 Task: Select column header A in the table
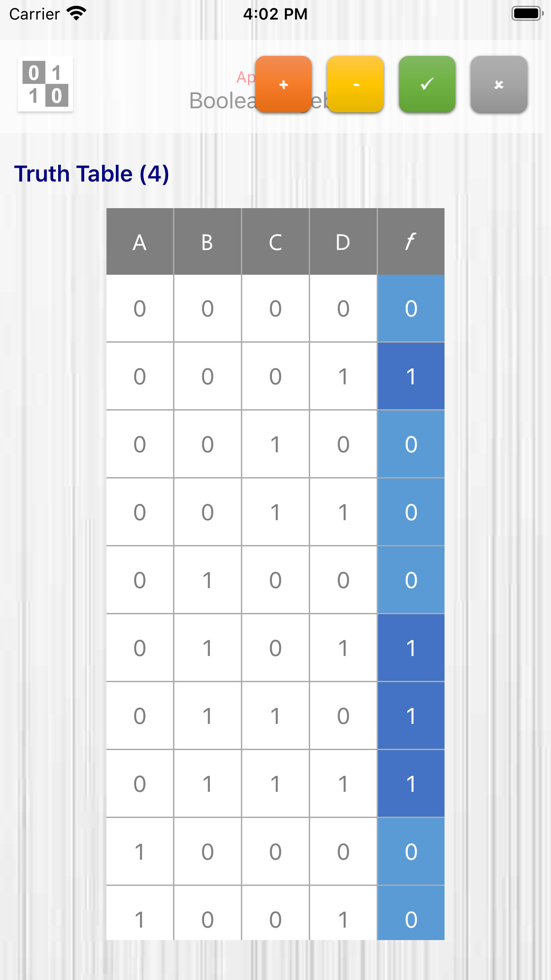point(140,241)
